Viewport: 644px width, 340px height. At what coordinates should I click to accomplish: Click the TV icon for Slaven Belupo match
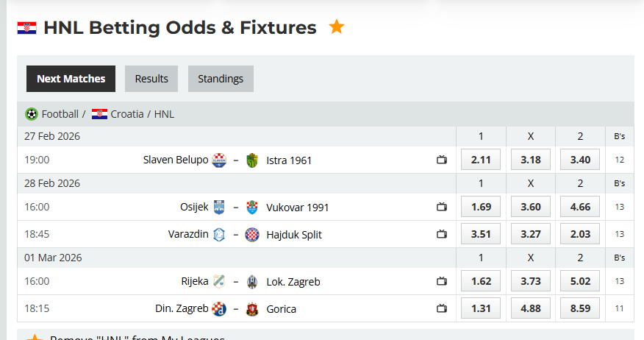442,160
